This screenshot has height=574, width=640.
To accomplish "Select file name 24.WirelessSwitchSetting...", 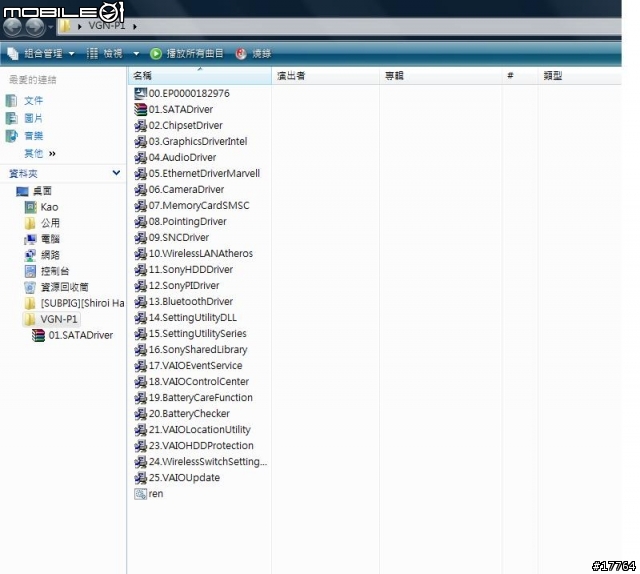I will tap(208, 462).
